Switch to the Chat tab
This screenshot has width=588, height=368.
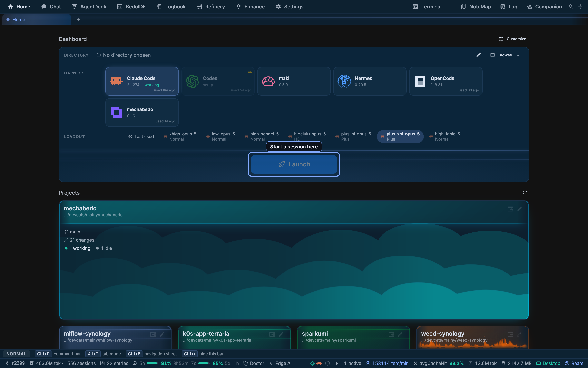point(51,7)
